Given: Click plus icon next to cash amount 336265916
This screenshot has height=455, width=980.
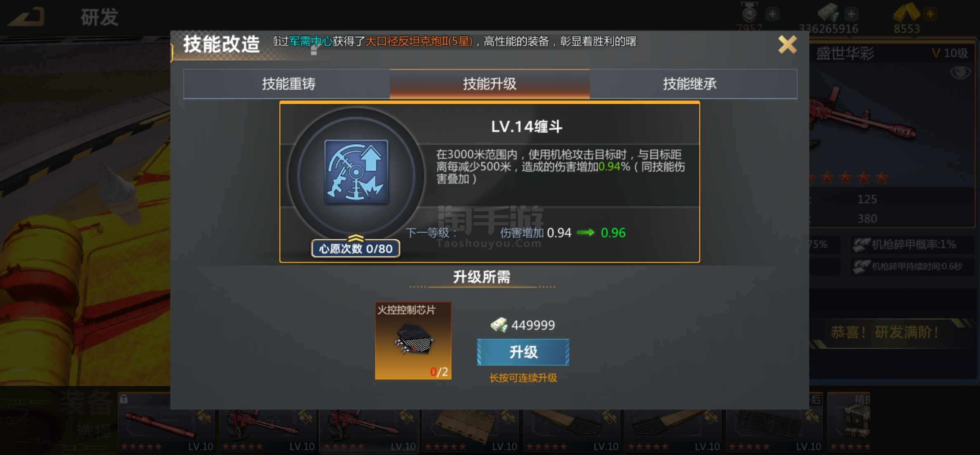Looking at the screenshot, I should pos(851,14).
